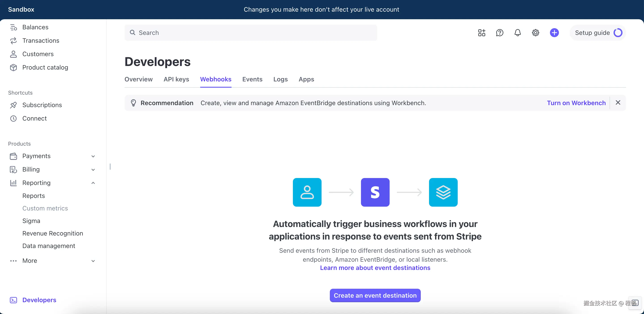Click the More ellipsis icon
The height and width of the screenshot is (314, 644).
pos(13,261)
